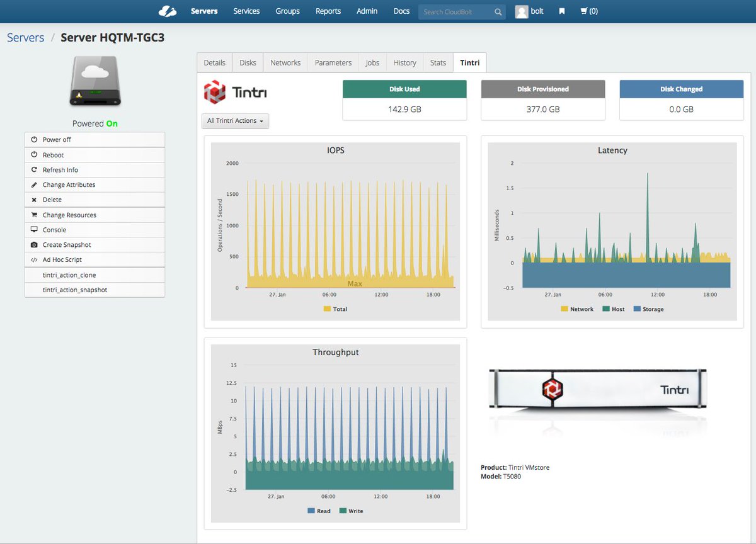Click Change Attributes button
The width and height of the screenshot is (756, 544).
pyautogui.click(x=94, y=185)
